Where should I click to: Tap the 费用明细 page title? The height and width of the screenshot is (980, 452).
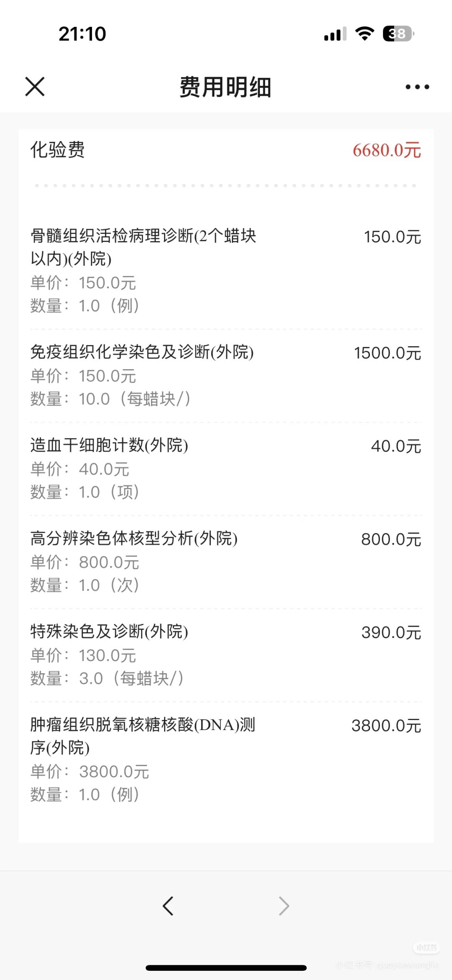[226, 87]
